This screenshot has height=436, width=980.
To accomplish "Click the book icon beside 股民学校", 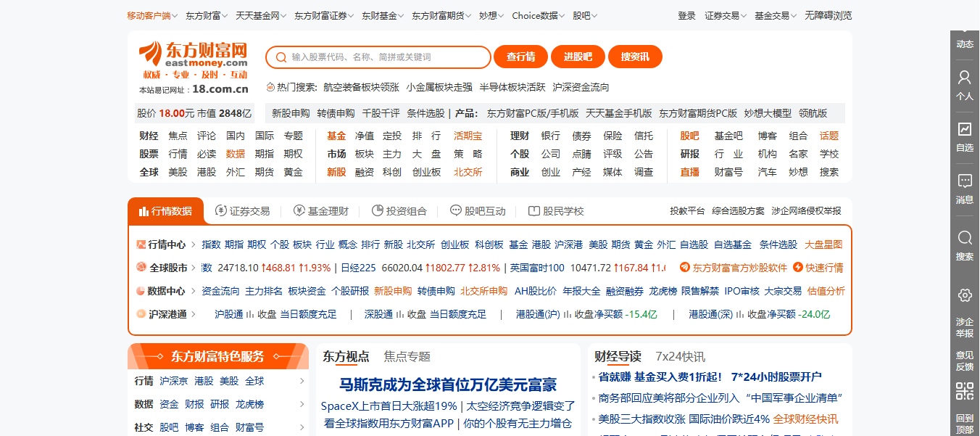I will tap(534, 211).
